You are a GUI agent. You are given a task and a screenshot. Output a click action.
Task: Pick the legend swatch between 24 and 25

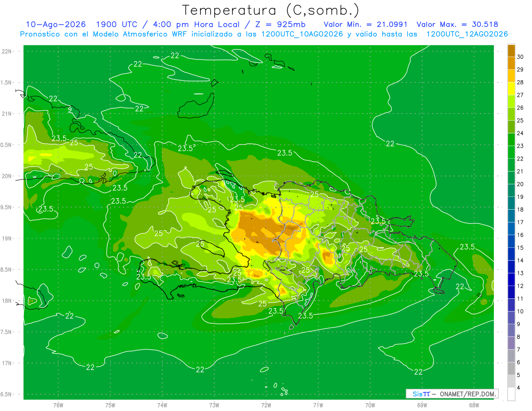click(x=511, y=127)
